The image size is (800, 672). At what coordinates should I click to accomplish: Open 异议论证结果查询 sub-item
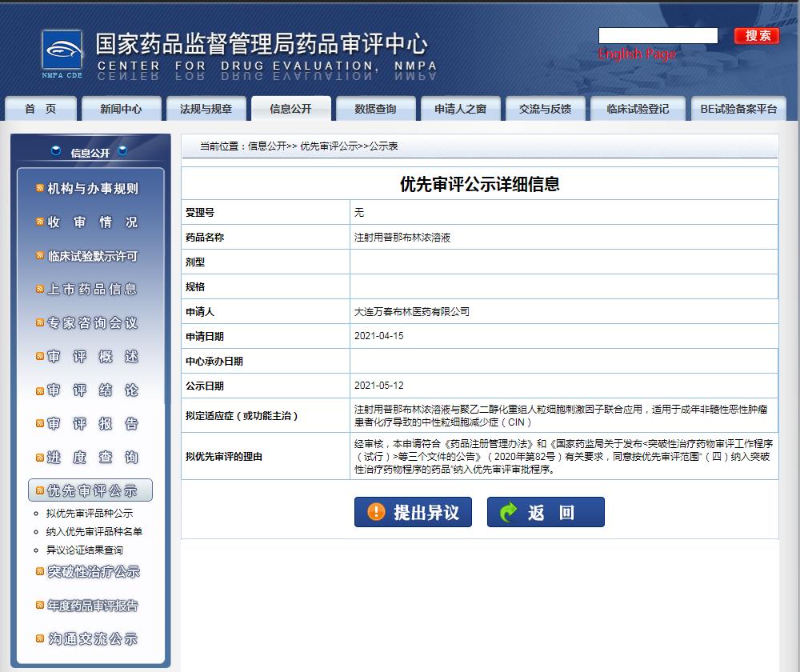click(85, 550)
